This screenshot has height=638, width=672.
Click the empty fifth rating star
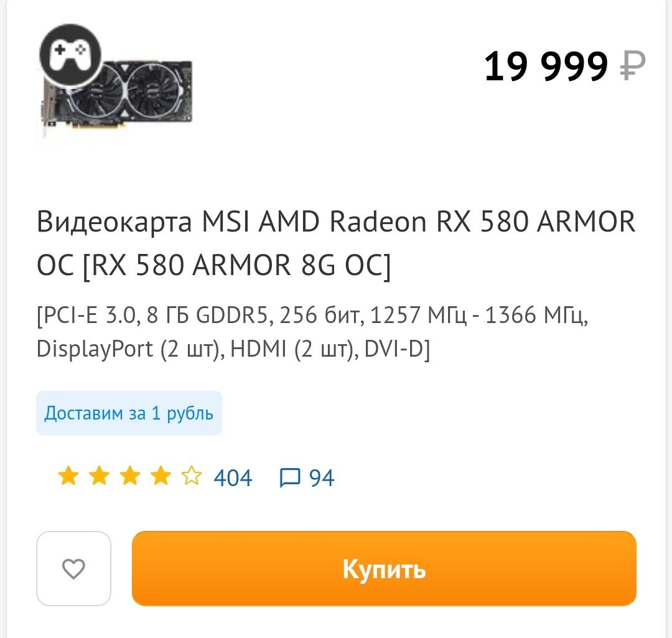192,476
